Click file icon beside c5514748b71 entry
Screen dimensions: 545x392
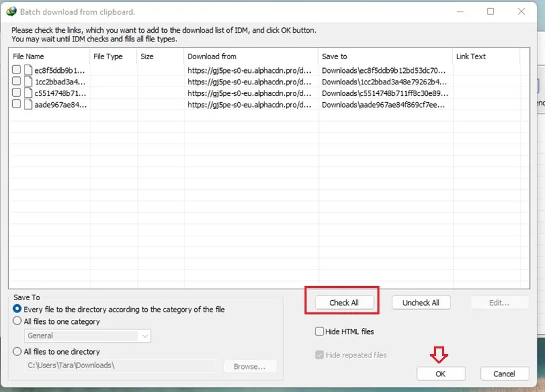(28, 93)
